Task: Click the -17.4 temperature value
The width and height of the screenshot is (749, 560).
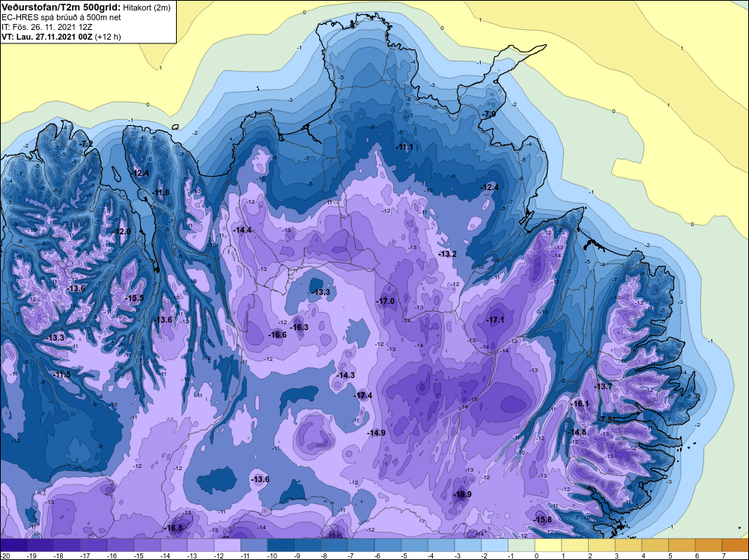Action: pos(363,395)
